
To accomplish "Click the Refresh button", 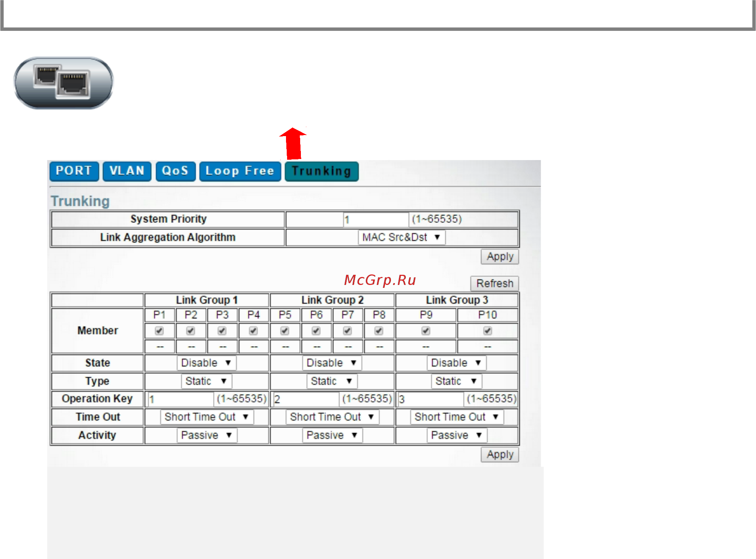I will (x=495, y=283).
